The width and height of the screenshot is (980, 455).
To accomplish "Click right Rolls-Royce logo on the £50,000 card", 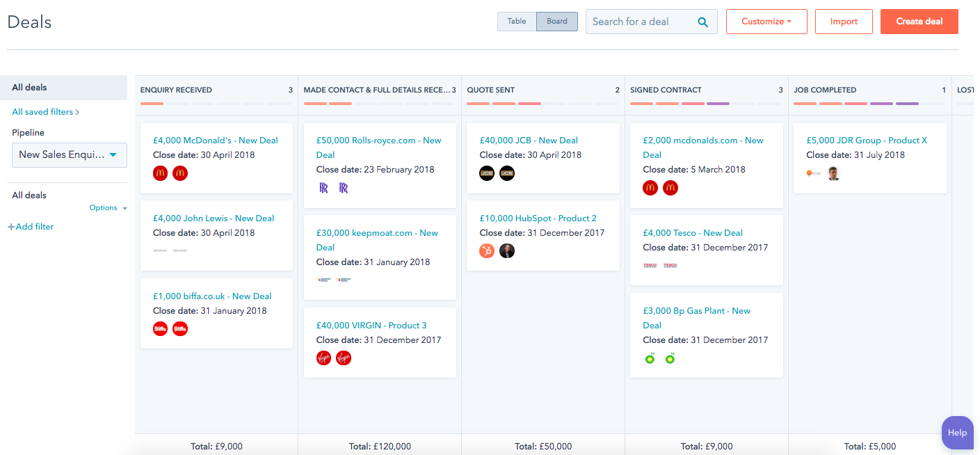I will 344,188.
